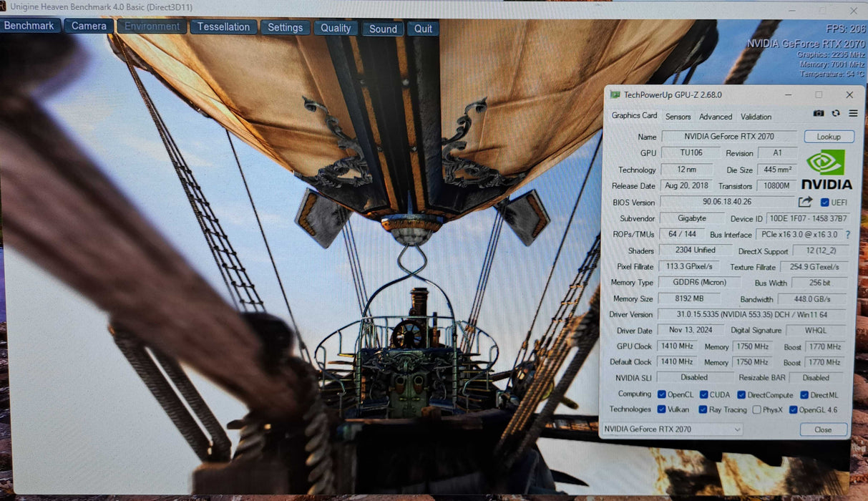Click the Transistors value 10800M
This screenshot has width=868, height=501.
click(776, 185)
